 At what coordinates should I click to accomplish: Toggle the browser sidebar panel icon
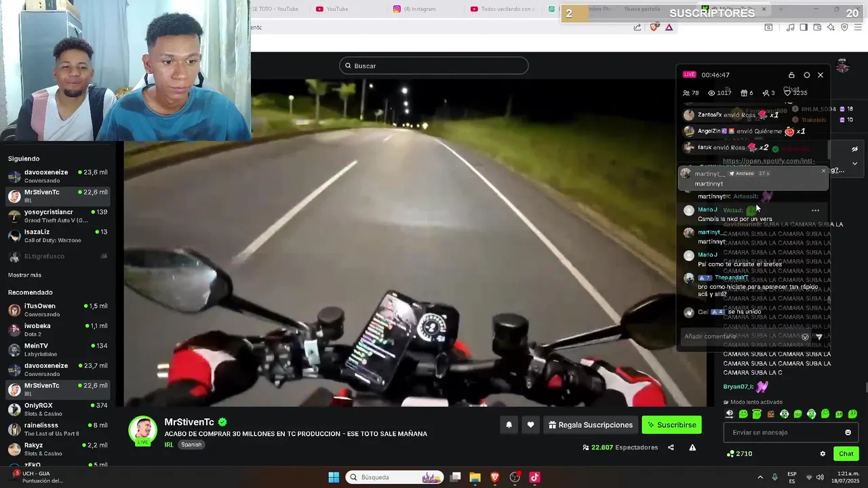click(804, 27)
